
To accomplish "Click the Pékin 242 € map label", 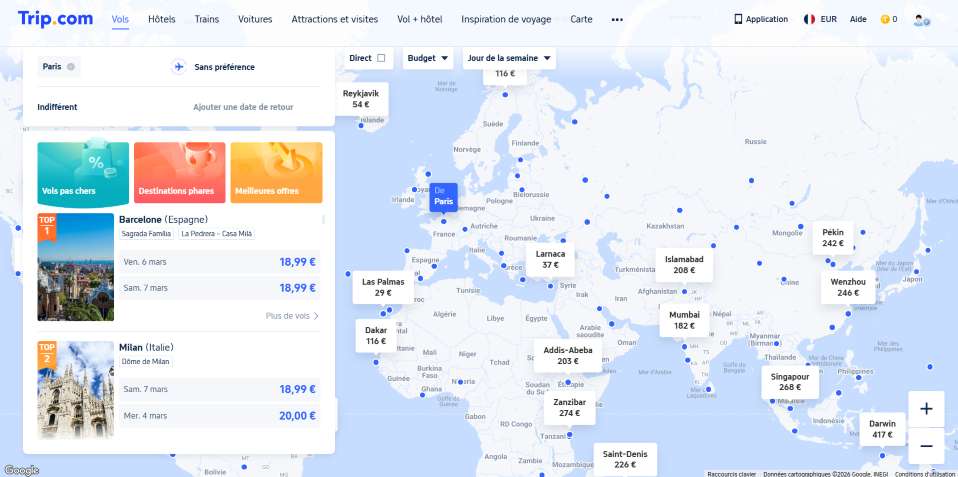I will (x=833, y=238).
